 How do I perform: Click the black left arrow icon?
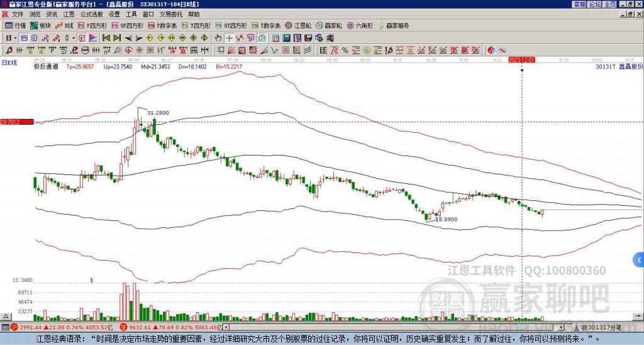[x=128, y=38]
